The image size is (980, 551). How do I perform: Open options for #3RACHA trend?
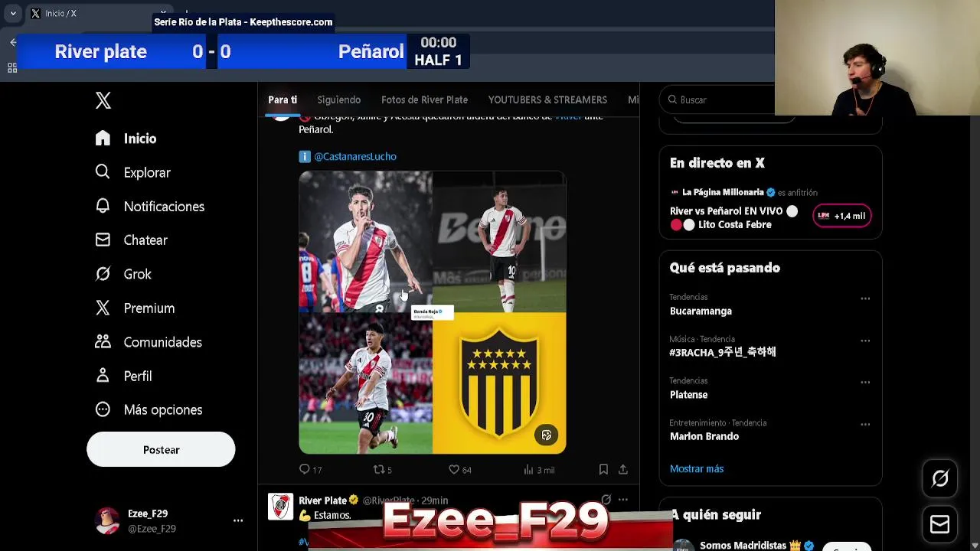tap(865, 341)
